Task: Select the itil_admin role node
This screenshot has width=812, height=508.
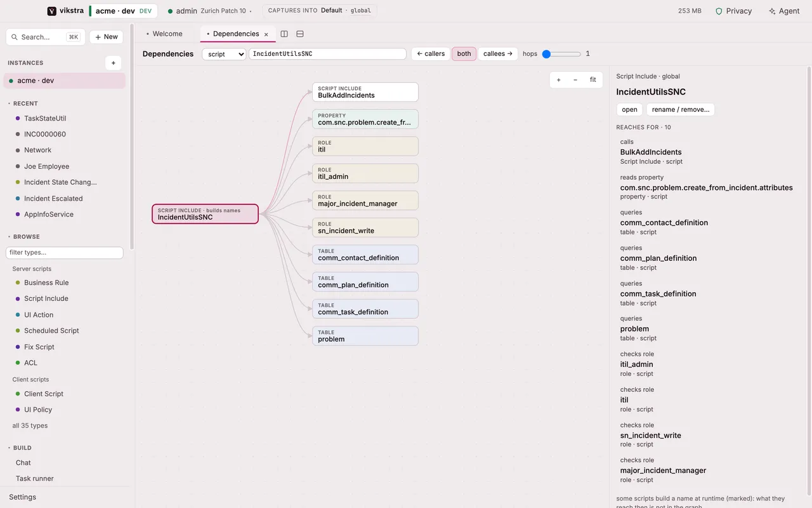Action: 365,173
